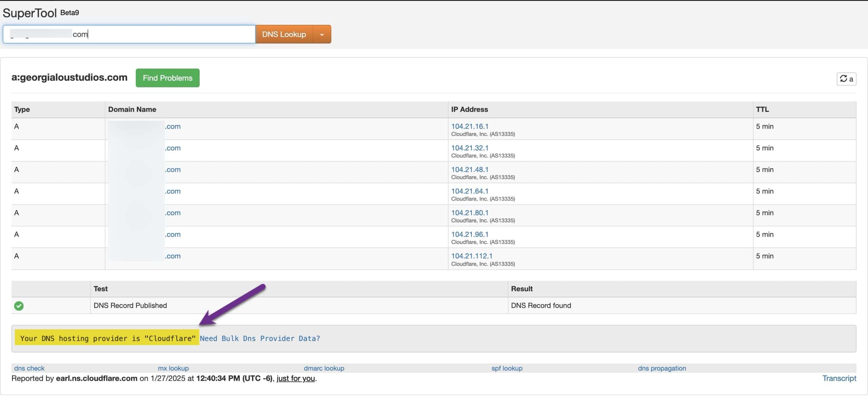
Task: Open IP address 104.21.112.1 link
Action: pos(472,256)
